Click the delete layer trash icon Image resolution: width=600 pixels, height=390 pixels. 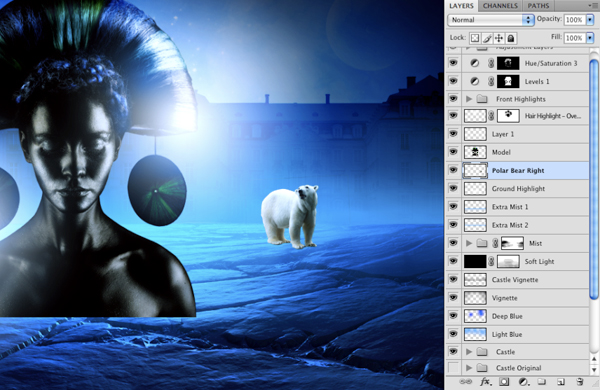click(579, 382)
